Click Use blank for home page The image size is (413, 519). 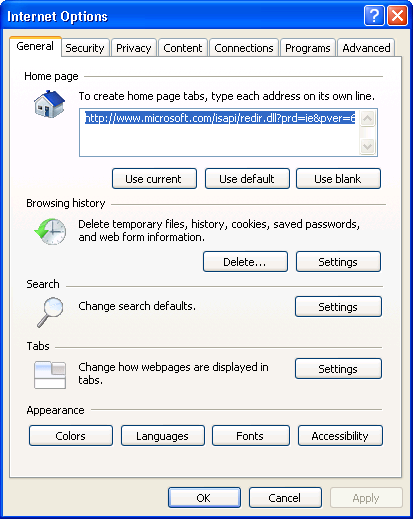338,179
